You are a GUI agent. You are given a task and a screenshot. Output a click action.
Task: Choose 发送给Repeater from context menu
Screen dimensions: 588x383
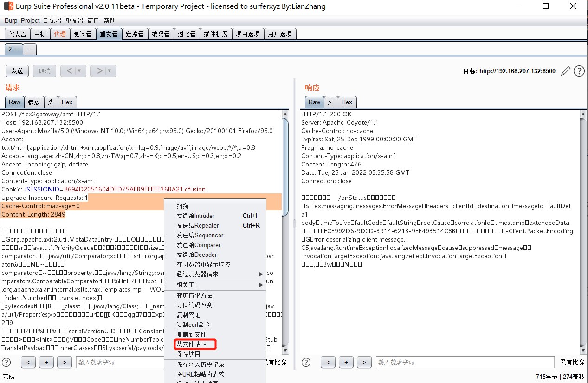tap(215, 225)
